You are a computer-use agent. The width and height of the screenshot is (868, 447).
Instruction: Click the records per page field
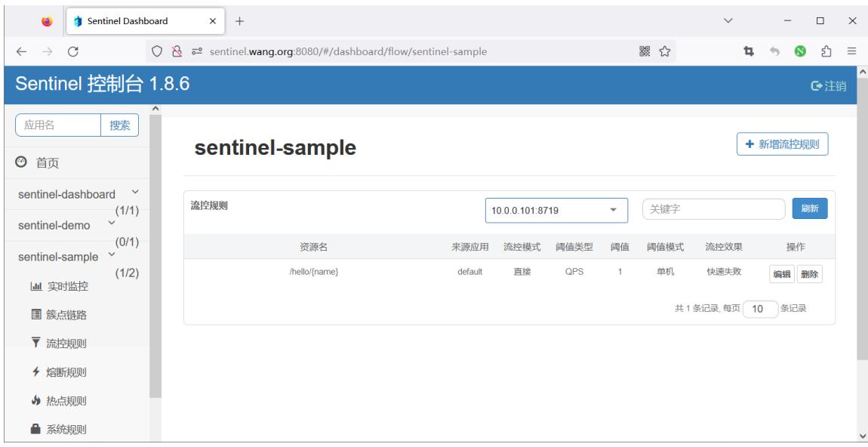coord(760,309)
